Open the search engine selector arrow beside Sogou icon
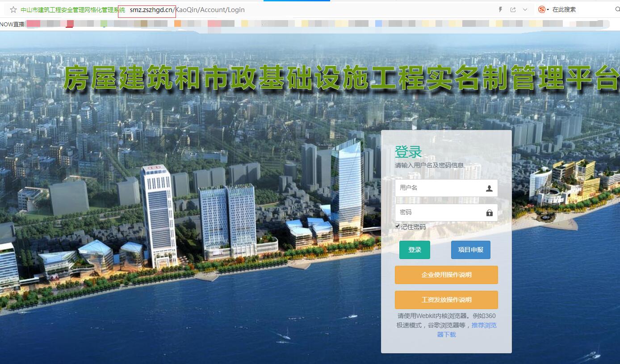This screenshot has height=364, width=620. tap(548, 9)
